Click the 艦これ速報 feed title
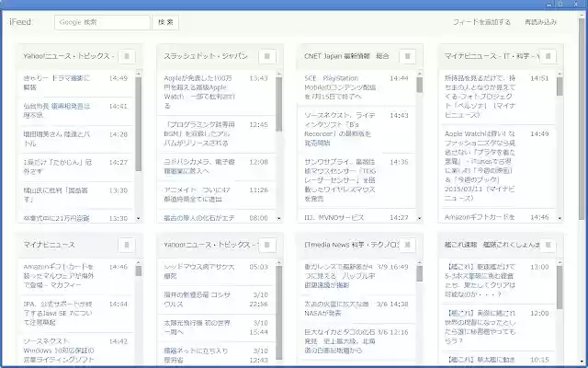 click(492, 245)
